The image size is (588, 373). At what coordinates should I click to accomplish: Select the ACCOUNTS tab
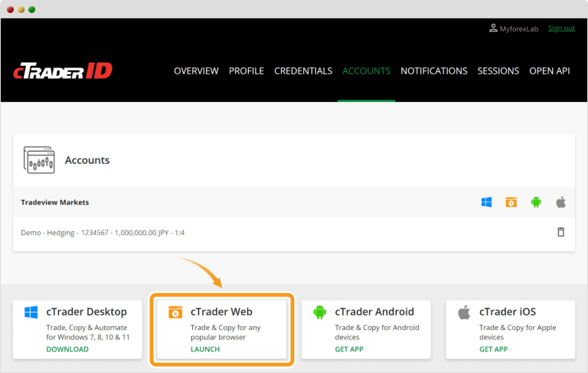(367, 71)
